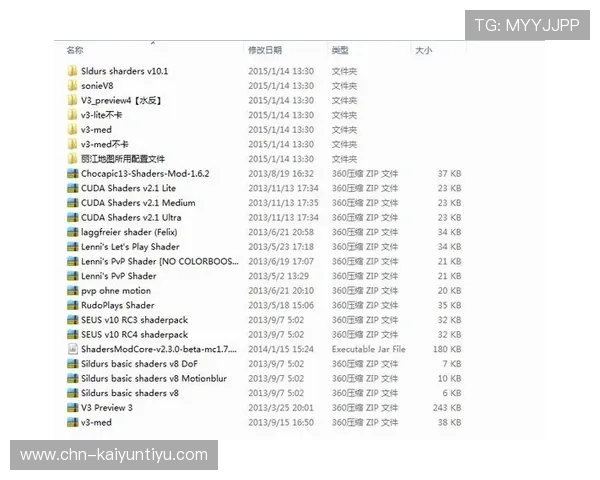Select file name RudoPlays Shader
Image resolution: width=600 pixels, height=480 pixels.
point(117,305)
